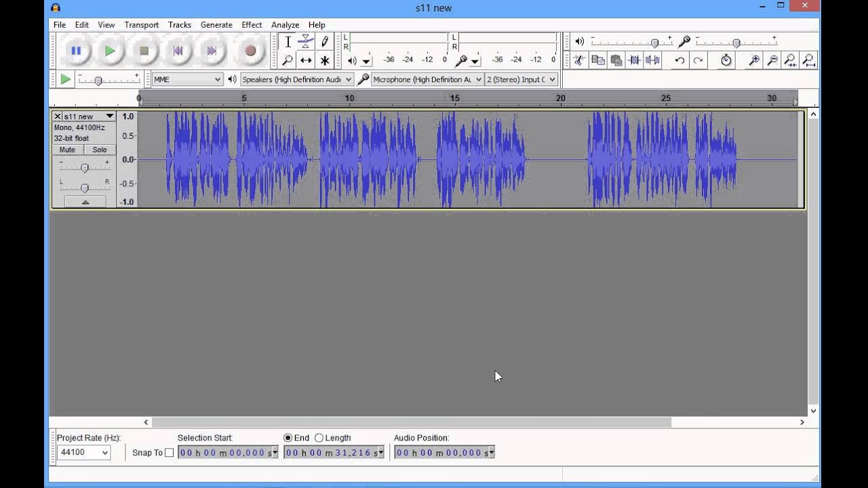Open the 2 (Stereo) Input channels dropdown
This screenshot has width=868, height=488.
click(521, 79)
